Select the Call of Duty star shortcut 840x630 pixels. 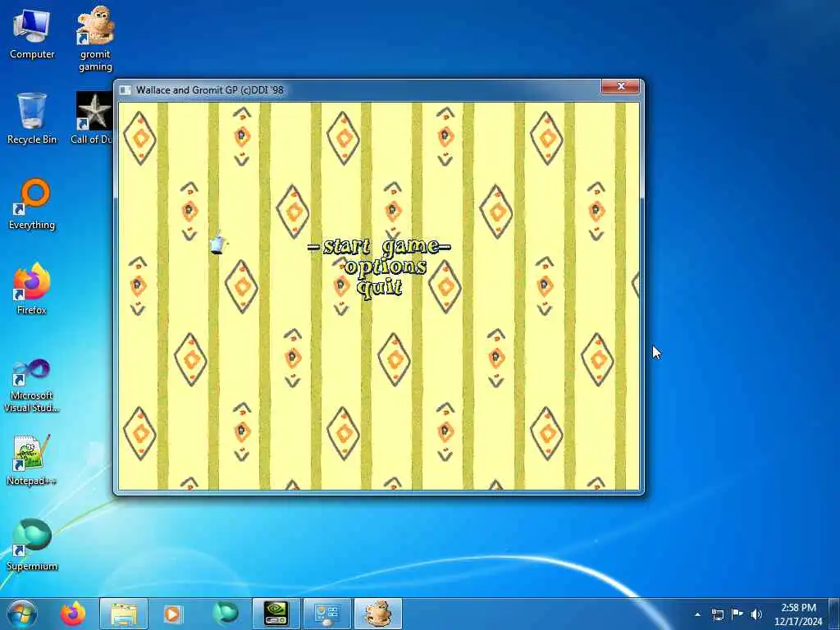tap(93, 118)
